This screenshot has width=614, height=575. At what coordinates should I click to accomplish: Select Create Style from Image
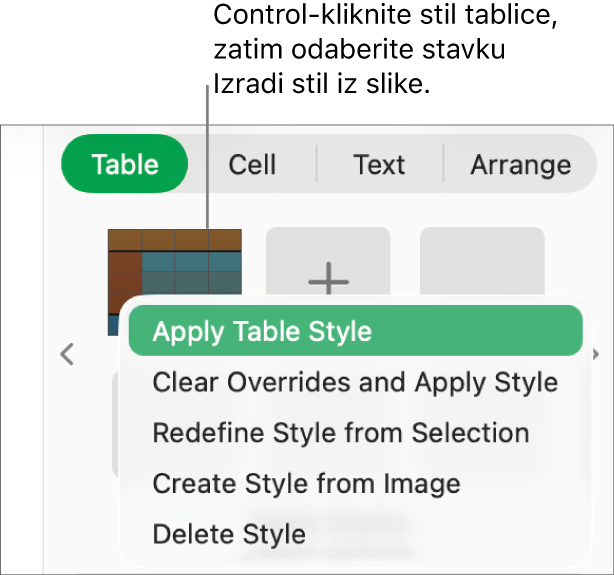point(306,484)
